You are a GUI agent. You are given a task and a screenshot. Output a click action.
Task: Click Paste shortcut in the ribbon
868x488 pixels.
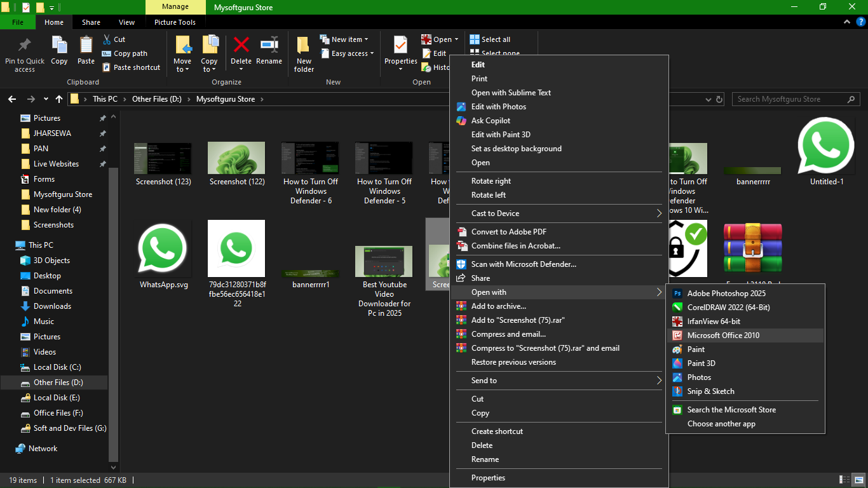[x=131, y=67]
